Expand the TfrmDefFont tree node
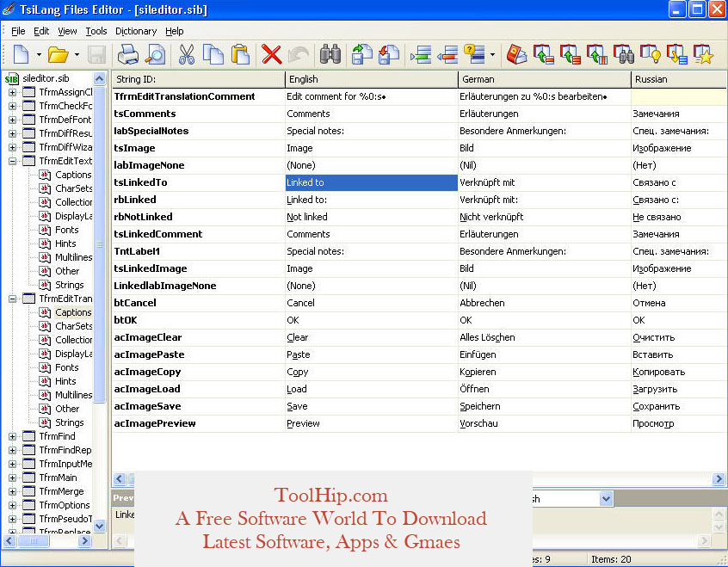728x567 pixels. (x=13, y=120)
